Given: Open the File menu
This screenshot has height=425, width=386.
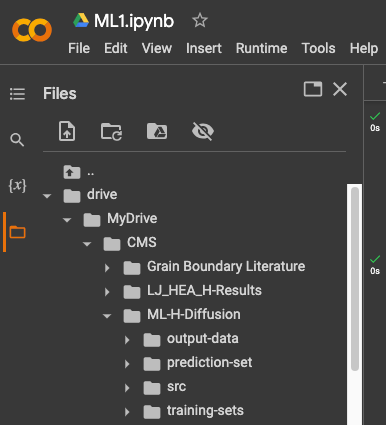Looking at the screenshot, I should click(x=79, y=48).
